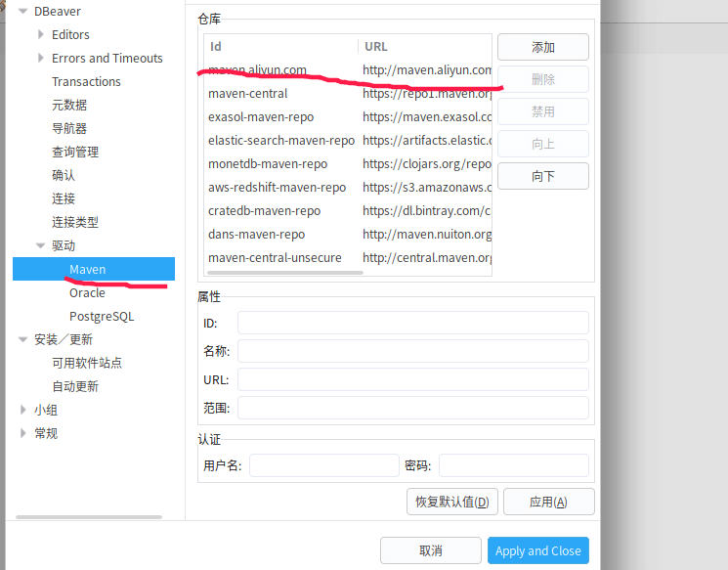The image size is (728, 570).
Task: Click the 向下 button
Action: [x=542, y=176]
